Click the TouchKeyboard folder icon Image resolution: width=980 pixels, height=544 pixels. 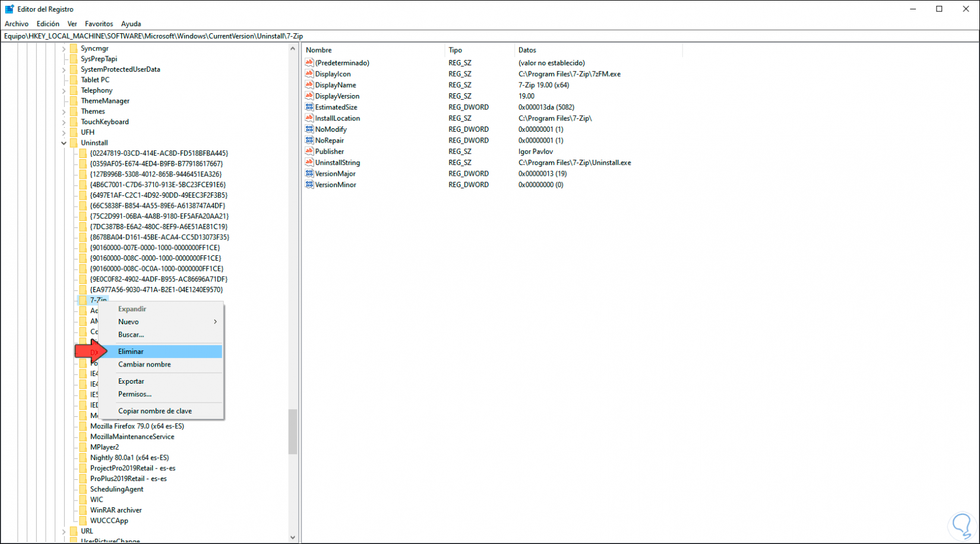pyautogui.click(x=74, y=122)
